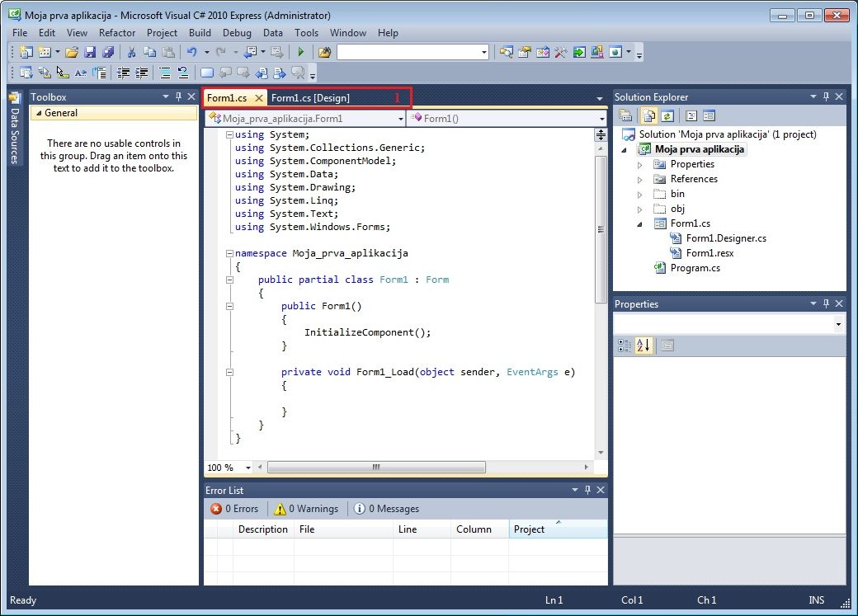Uncomment the selected lines

[x=183, y=73]
